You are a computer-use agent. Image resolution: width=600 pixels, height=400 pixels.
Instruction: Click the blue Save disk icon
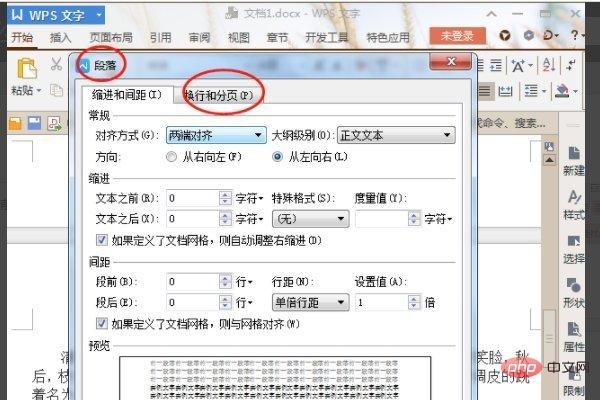point(34,123)
